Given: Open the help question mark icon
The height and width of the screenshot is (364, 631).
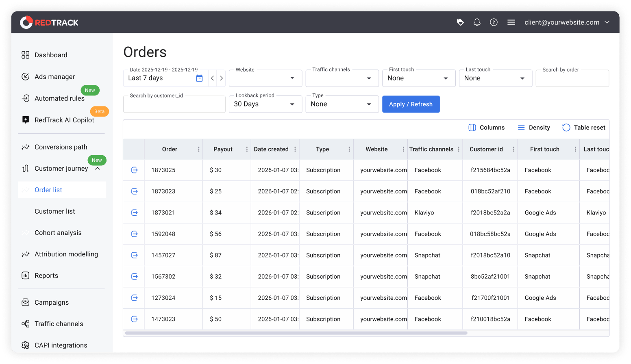Looking at the screenshot, I should pos(494,22).
